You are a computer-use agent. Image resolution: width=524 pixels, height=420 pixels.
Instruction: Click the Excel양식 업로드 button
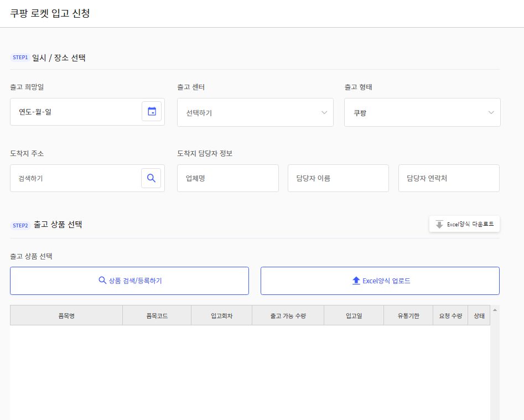point(380,281)
